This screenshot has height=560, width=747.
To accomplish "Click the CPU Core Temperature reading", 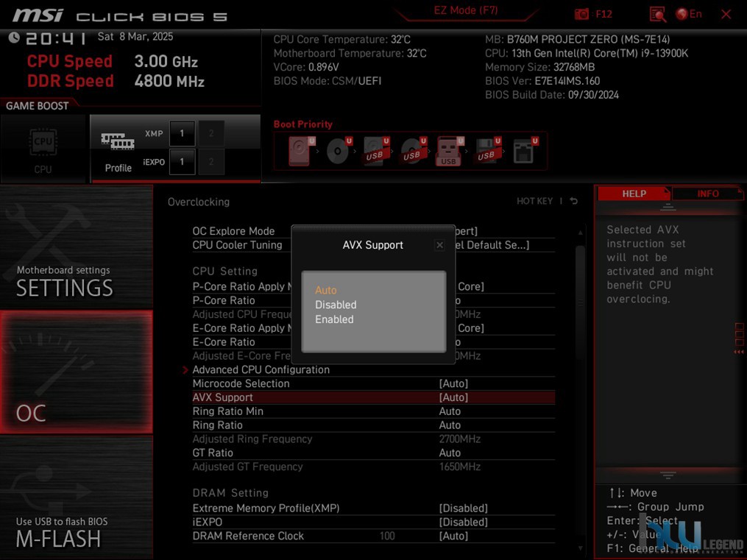I will point(341,39).
